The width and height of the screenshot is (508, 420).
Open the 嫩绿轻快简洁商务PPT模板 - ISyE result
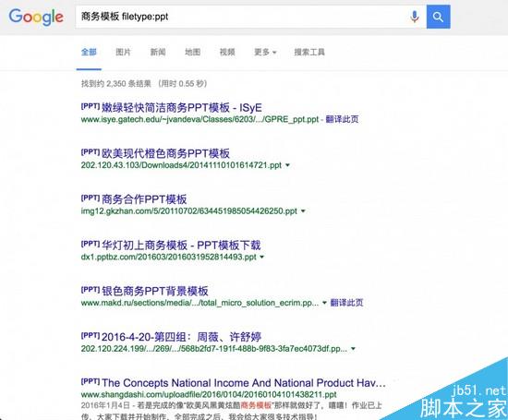181,107
